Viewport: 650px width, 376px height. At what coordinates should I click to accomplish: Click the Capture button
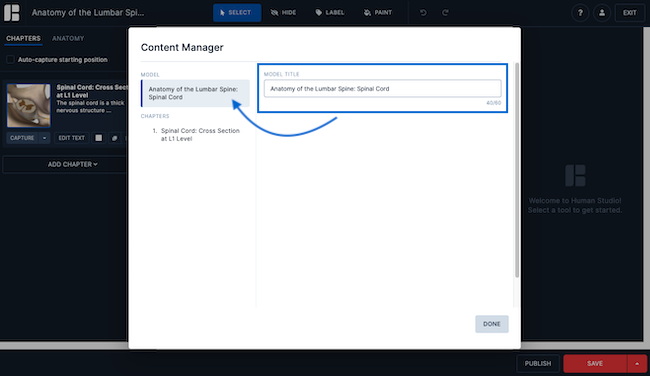(22, 138)
